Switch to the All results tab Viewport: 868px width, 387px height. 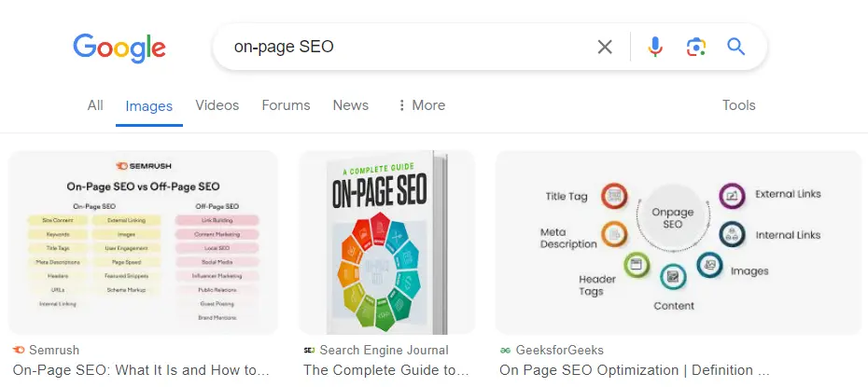point(95,105)
